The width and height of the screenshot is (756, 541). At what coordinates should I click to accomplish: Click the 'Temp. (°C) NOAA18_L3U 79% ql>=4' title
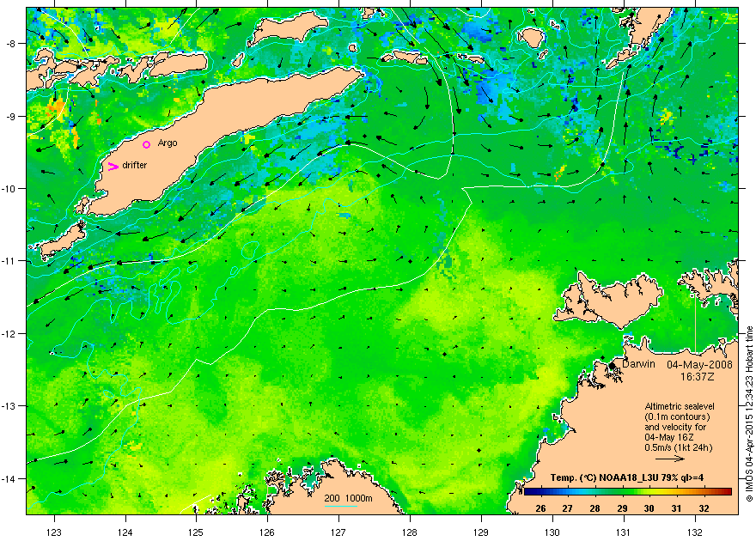point(627,478)
